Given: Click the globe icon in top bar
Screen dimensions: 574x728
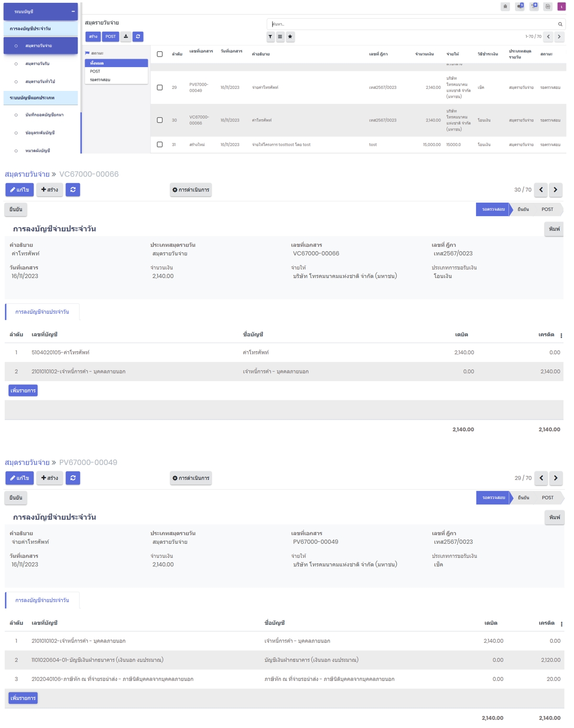Looking at the screenshot, I should click(x=548, y=7).
